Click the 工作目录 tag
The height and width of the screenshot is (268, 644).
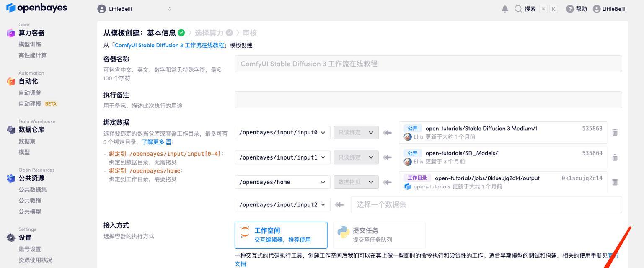(417, 178)
